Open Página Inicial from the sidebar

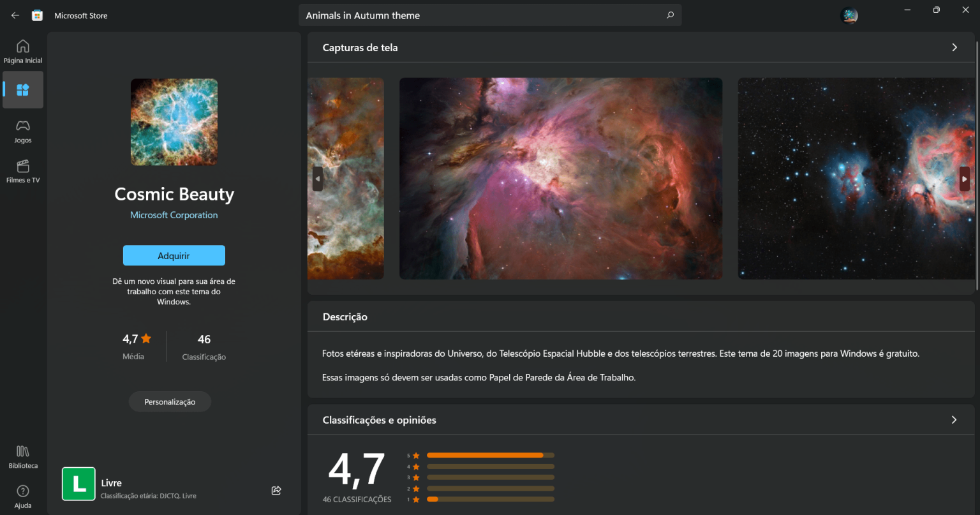tap(23, 51)
